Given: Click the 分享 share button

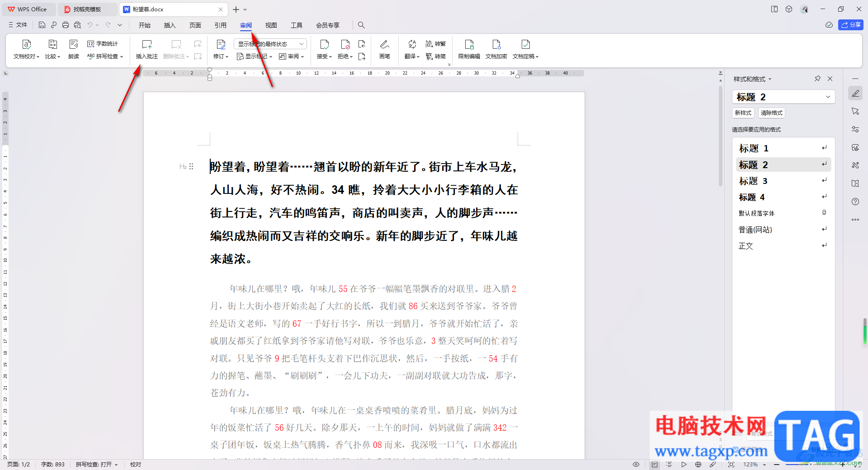Looking at the screenshot, I should (851, 25).
